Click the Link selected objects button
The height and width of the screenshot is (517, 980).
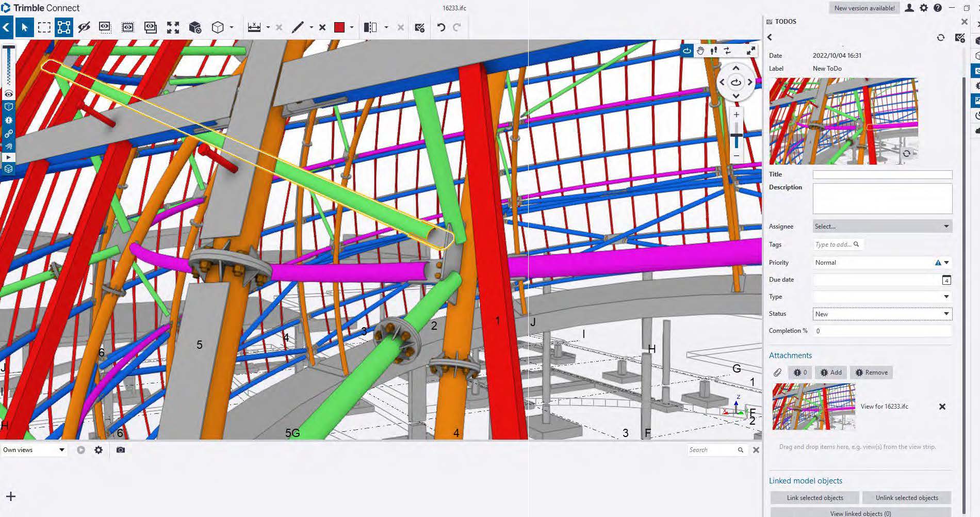pyautogui.click(x=815, y=498)
